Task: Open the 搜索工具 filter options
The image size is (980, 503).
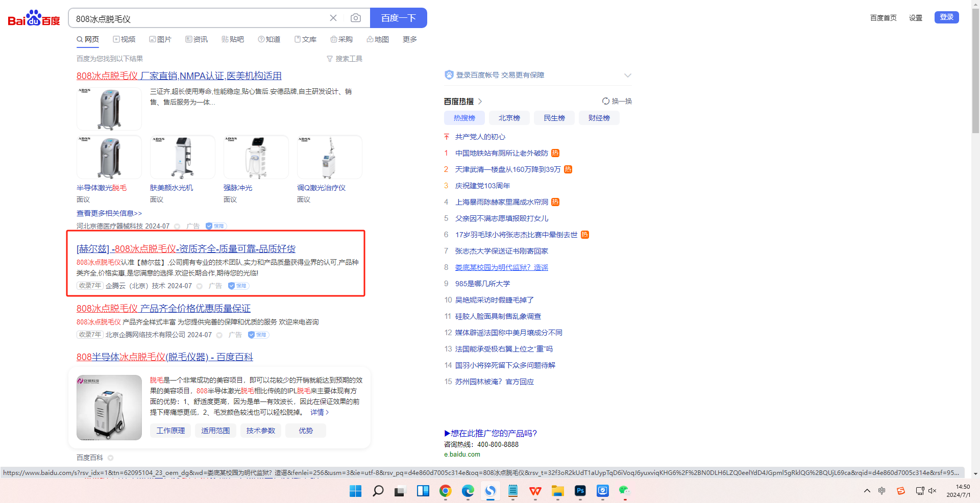Action: click(x=345, y=59)
